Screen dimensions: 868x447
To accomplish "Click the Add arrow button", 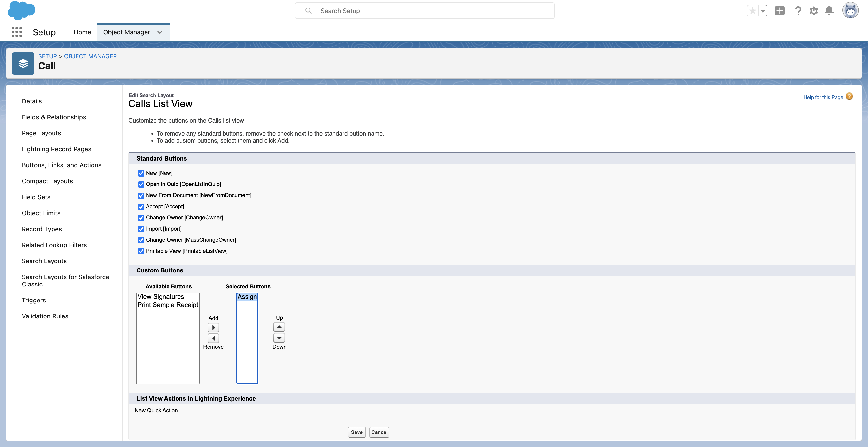I will [x=213, y=327].
